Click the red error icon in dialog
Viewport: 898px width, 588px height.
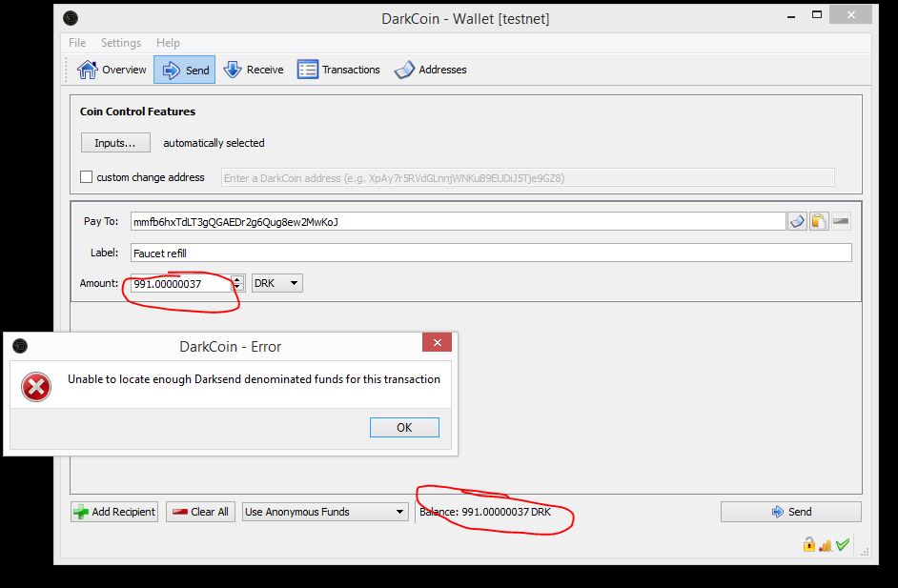36,387
